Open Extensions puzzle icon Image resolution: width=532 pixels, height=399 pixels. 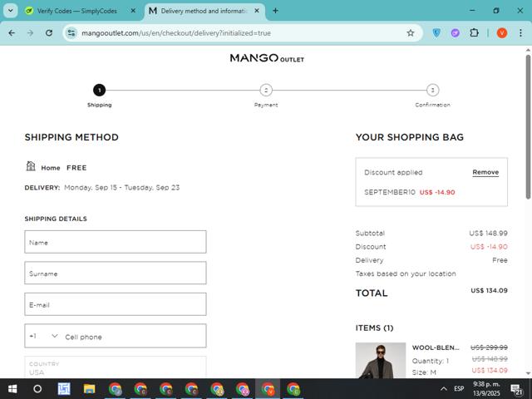coord(474,33)
